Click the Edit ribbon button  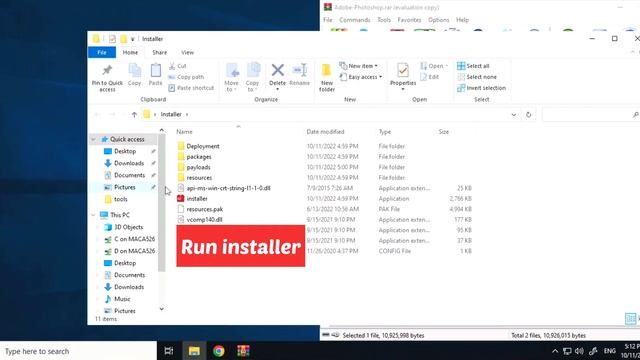coord(430,77)
